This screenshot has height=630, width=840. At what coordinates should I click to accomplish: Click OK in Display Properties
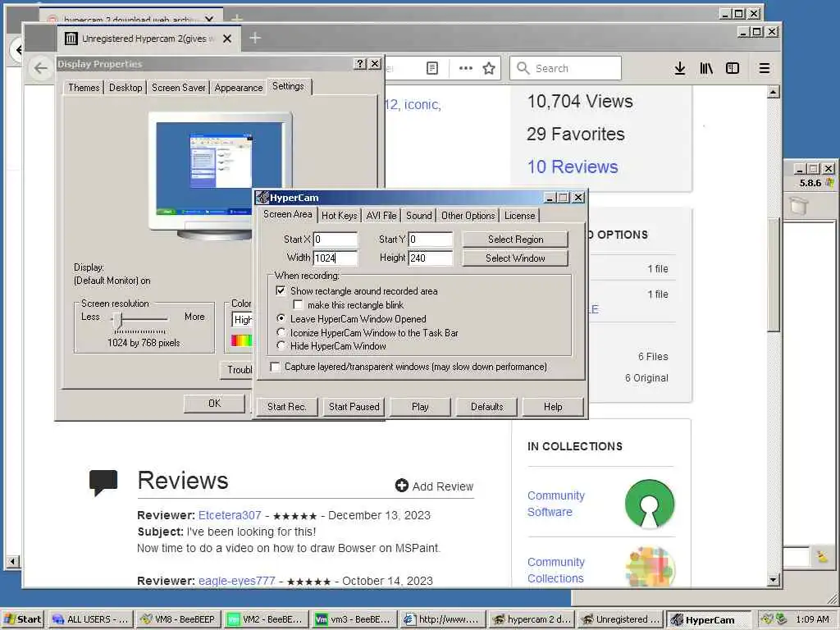(x=214, y=404)
